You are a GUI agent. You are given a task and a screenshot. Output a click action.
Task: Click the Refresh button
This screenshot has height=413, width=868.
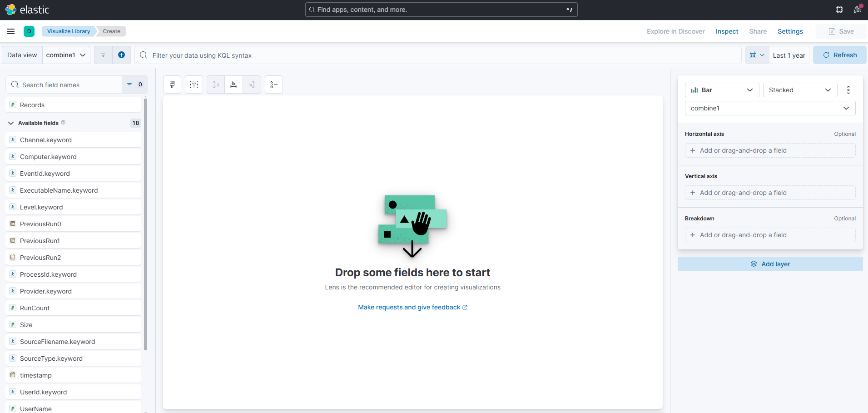839,55
